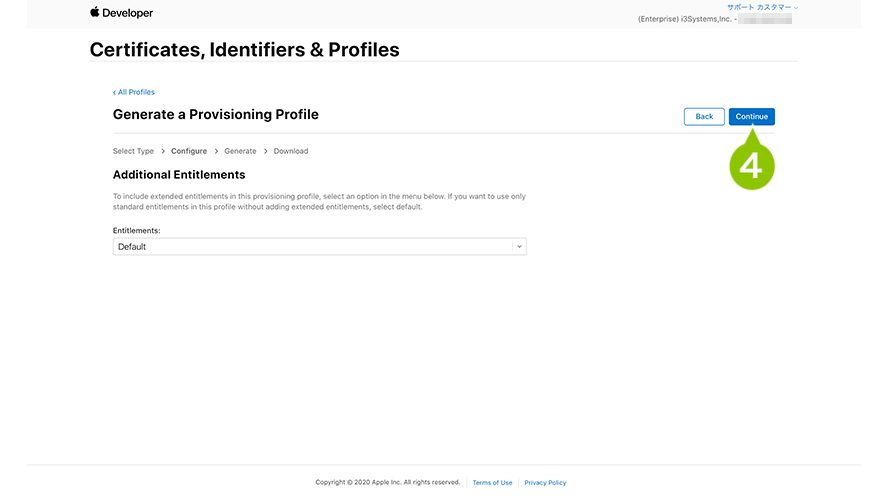Image resolution: width=889 pixels, height=500 pixels.
Task: Select the Generate breadcrumb step
Action: [x=240, y=151]
